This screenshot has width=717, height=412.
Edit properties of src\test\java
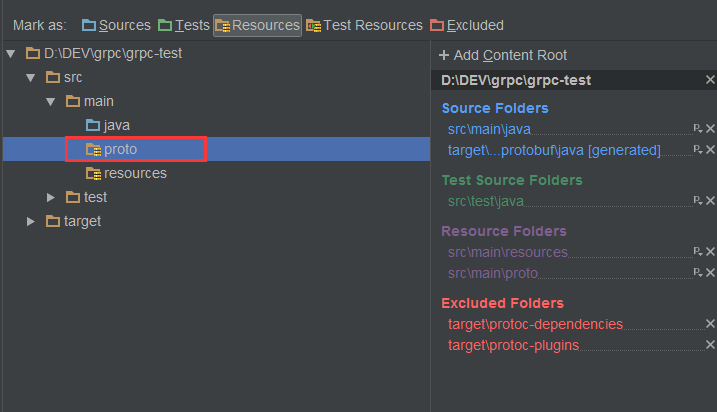click(x=698, y=200)
